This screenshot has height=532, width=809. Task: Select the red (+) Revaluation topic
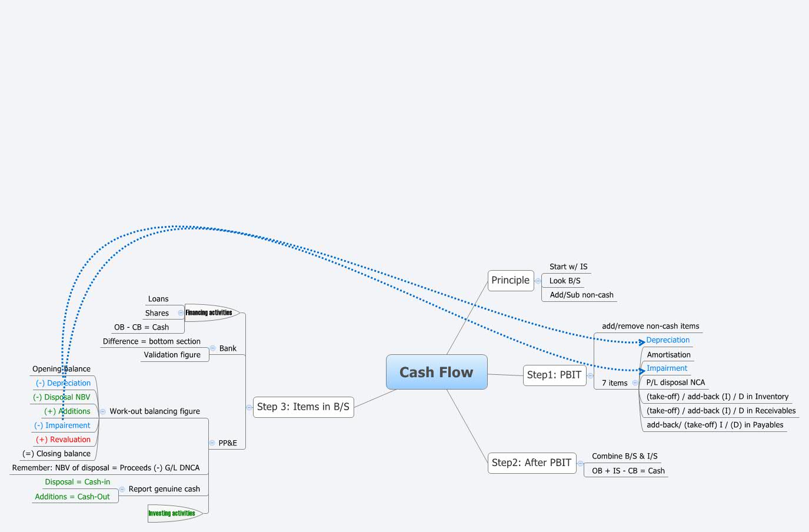(64, 439)
